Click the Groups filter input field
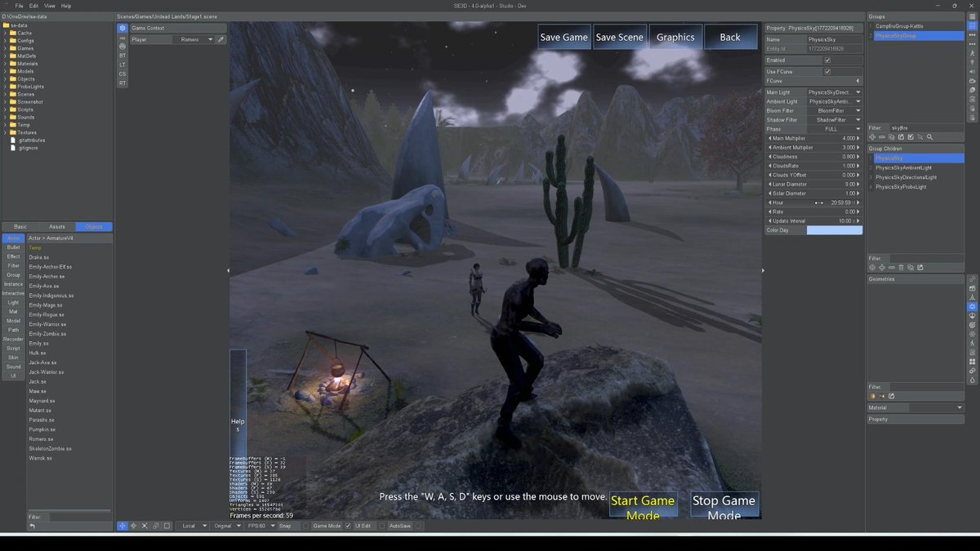 pyautogui.click(x=926, y=127)
